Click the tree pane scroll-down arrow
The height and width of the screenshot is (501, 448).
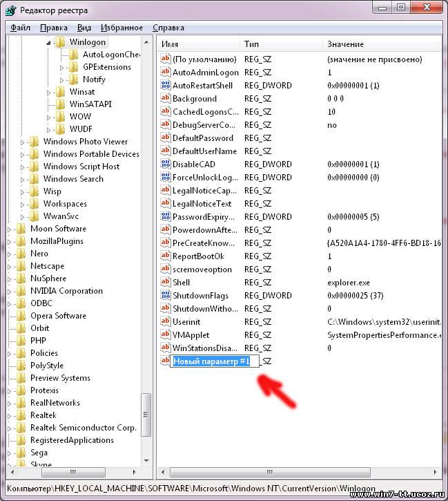pos(146,461)
